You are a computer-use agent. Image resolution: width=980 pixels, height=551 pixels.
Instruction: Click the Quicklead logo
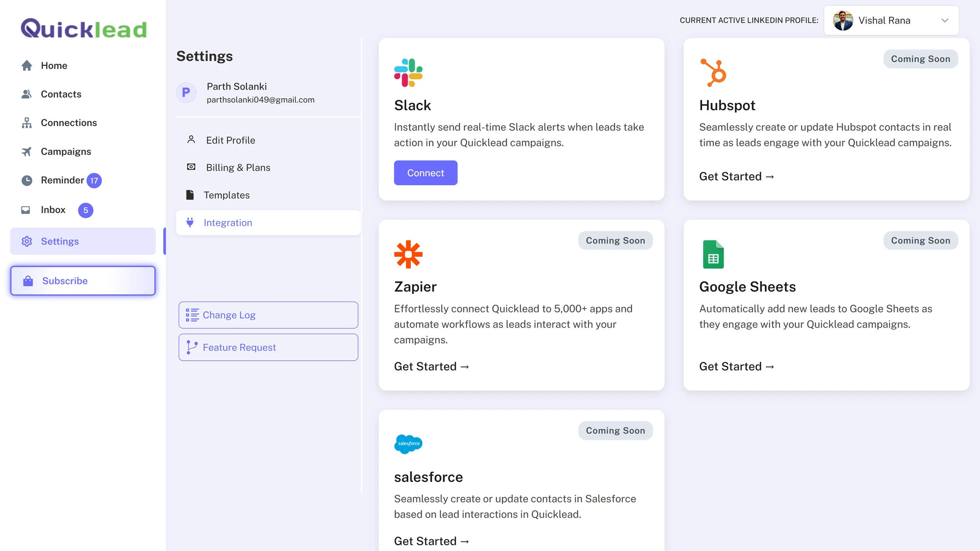tap(84, 29)
